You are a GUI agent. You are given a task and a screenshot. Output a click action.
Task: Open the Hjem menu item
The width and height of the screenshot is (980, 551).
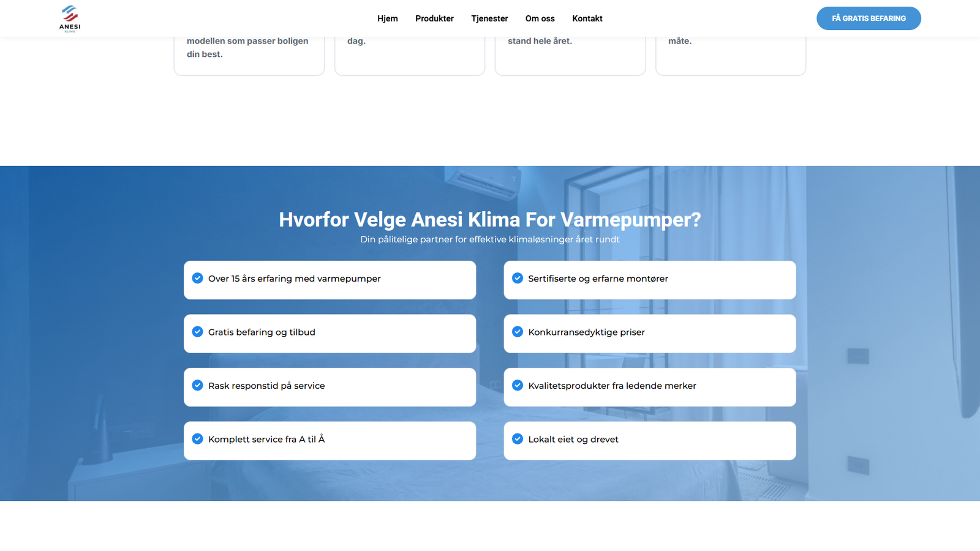pos(387,18)
